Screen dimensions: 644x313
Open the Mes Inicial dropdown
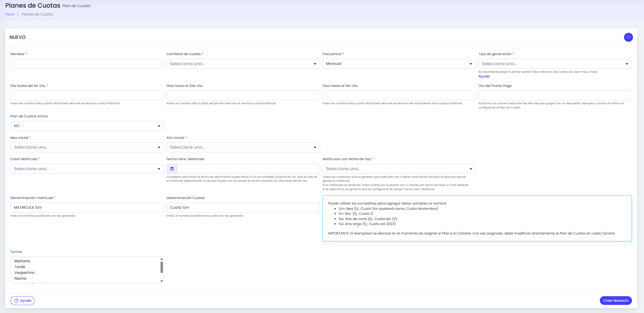tap(87, 147)
